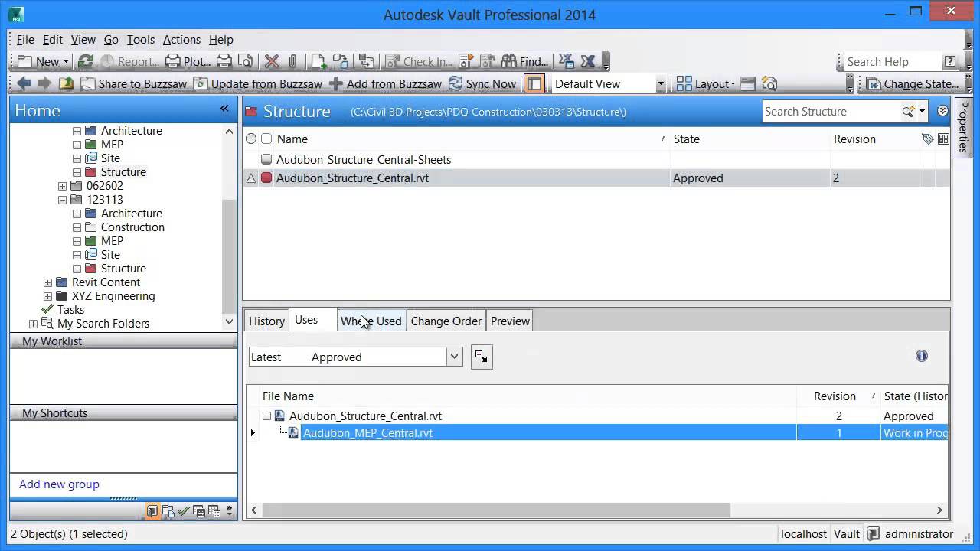
Task: Click the search folder icon after Layout
Action: 769,83
